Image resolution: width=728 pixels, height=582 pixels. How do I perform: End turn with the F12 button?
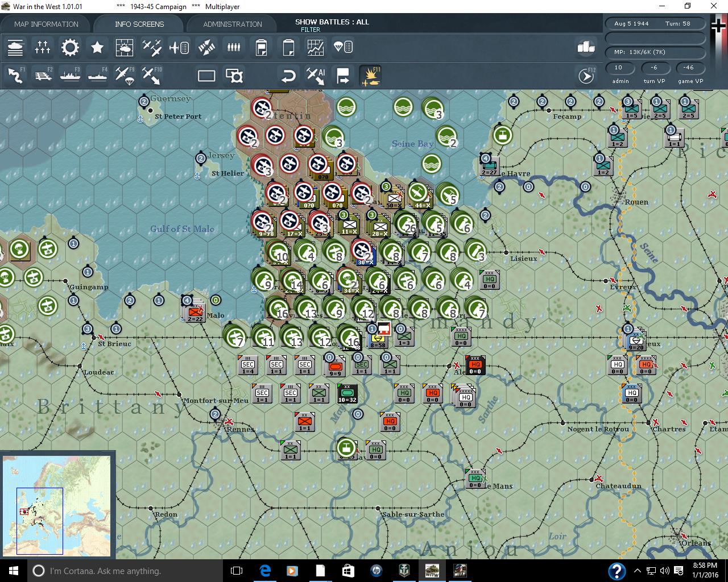click(x=586, y=76)
